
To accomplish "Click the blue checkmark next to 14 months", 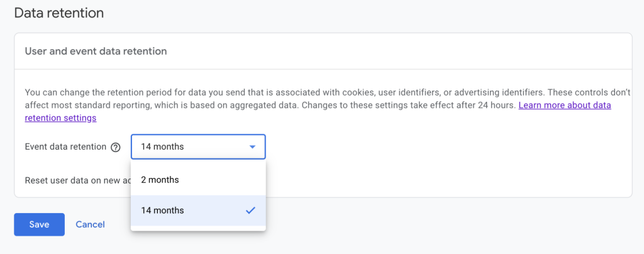I will 250,211.
